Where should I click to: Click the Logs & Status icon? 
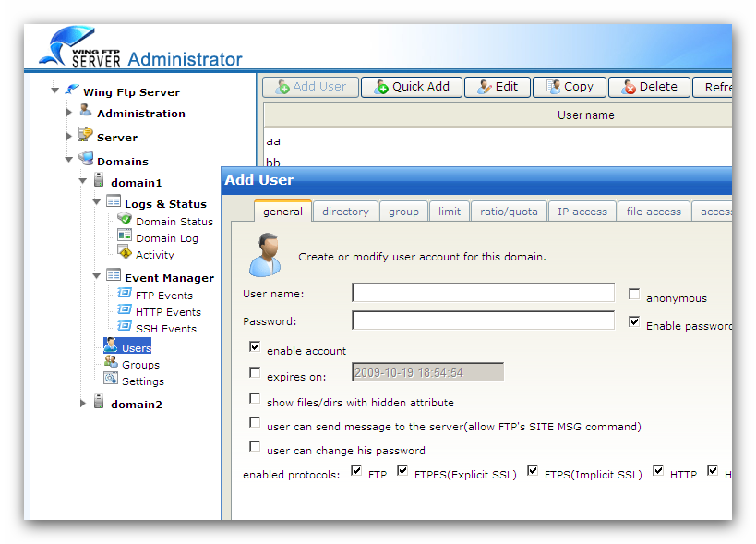114,201
